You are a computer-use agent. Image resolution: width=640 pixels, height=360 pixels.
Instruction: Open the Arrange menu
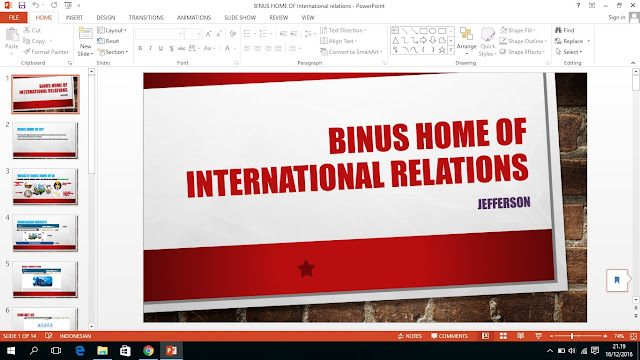pyautogui.click(x=466, y=41)
